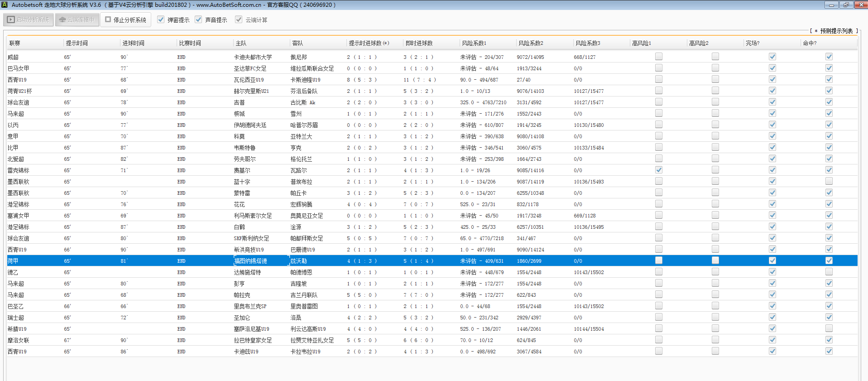Disable the 声音提示 checkbox
The height and width of the screenshot is (381, 868).
coord(198,19)
